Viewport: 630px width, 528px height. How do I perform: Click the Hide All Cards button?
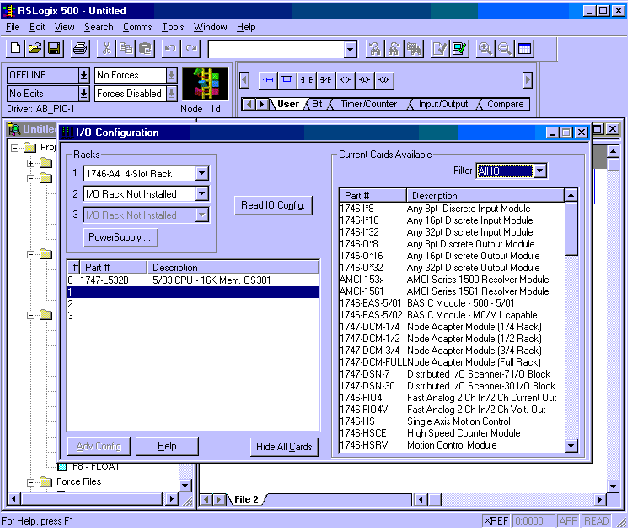pyautogui.click(x=284, y=447)
